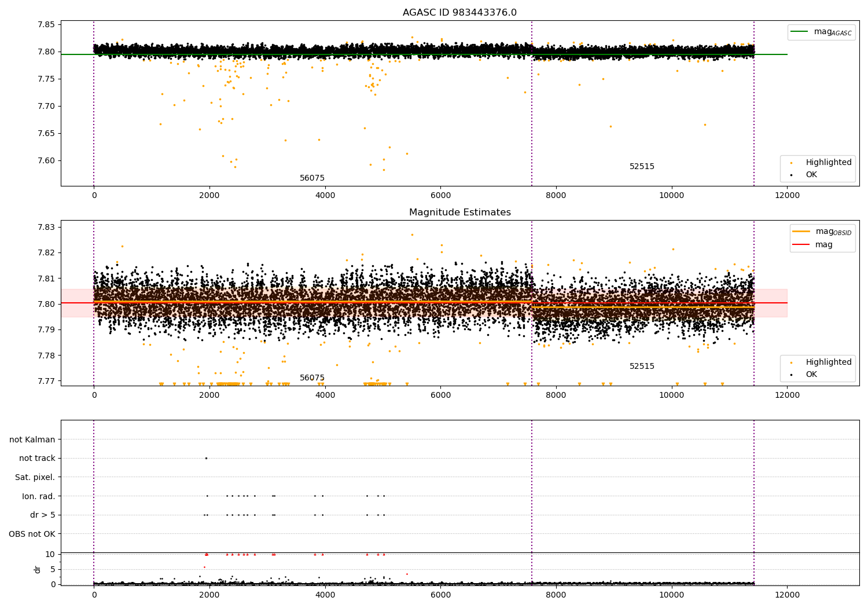868x608 pixels.
Task: Click the black dot marker beside middle plot's "OK" legend
Action: 791,375
